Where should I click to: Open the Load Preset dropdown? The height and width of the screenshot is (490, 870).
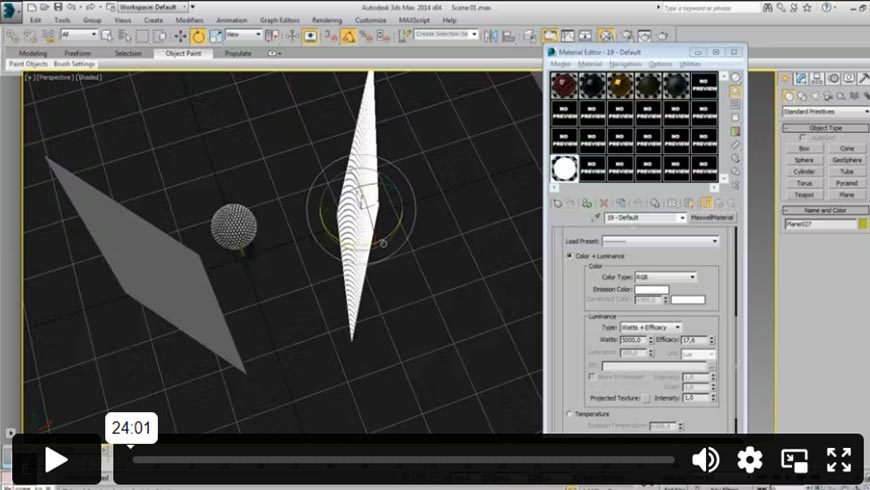point(660,241)
